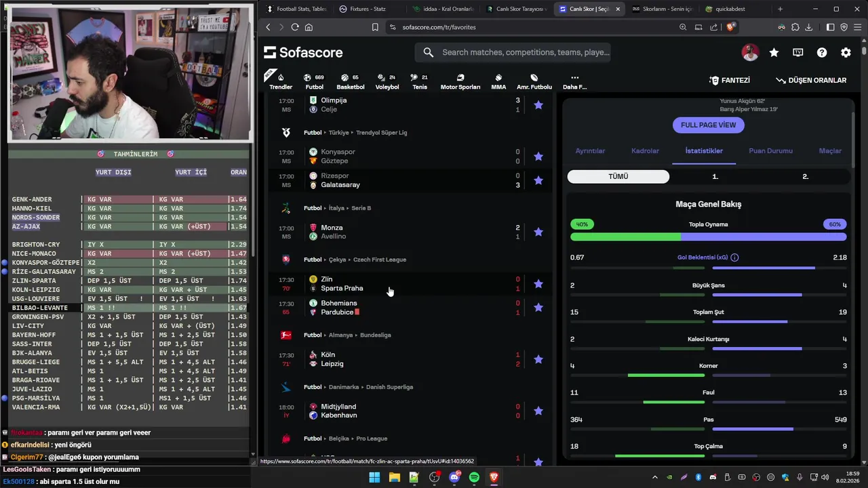
Task: Focus the Sofascore search field
Action: coord(513,52)
